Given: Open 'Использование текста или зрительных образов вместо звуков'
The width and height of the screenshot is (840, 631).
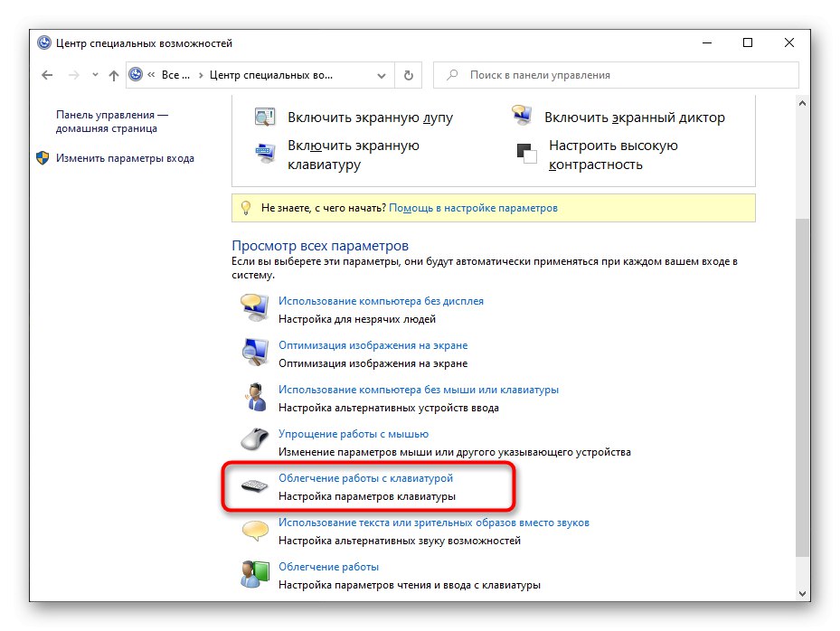Looking at the screenshot, I should [x=434, y=523].
